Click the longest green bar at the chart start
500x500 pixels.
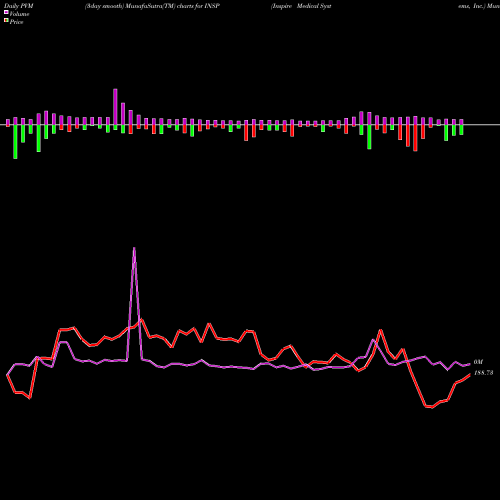(x=15, y=142)
